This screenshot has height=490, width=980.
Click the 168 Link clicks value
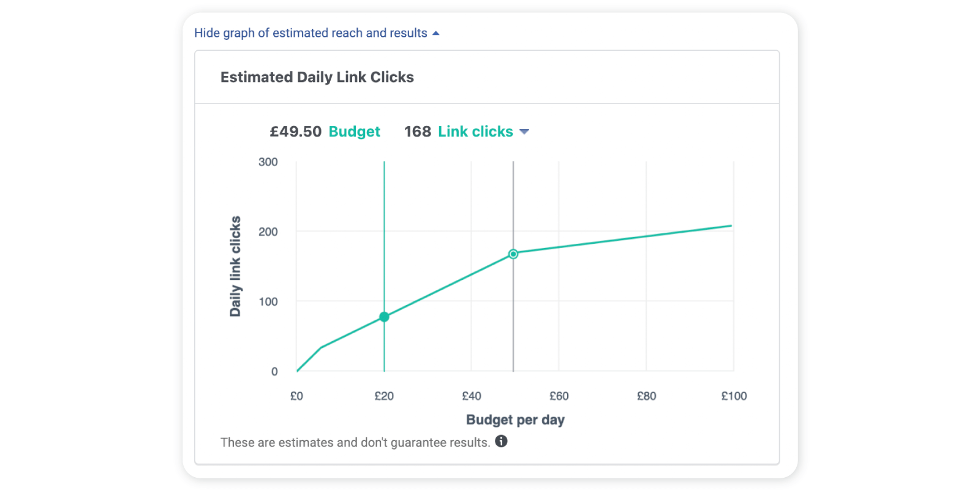click(417, 131)
